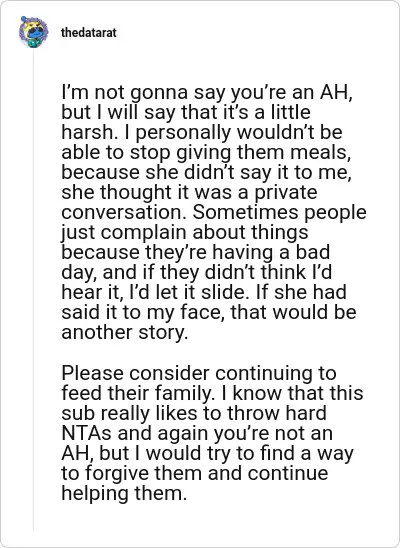
Task: Click the closing words "helping them."
Action: pos(124,493)
